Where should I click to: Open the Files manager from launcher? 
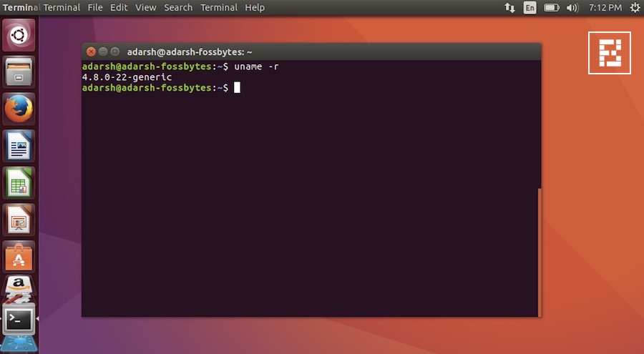(19, 72)
